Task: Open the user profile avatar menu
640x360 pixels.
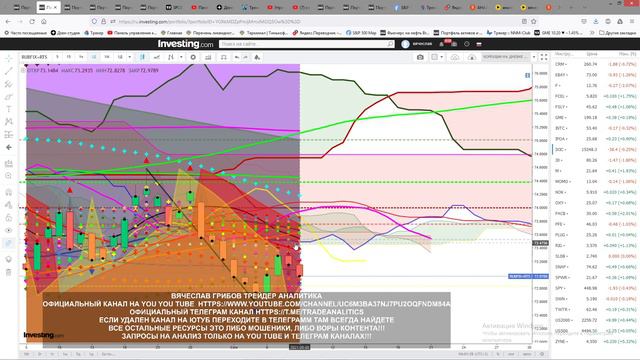Action: click(x=405, y=44)
